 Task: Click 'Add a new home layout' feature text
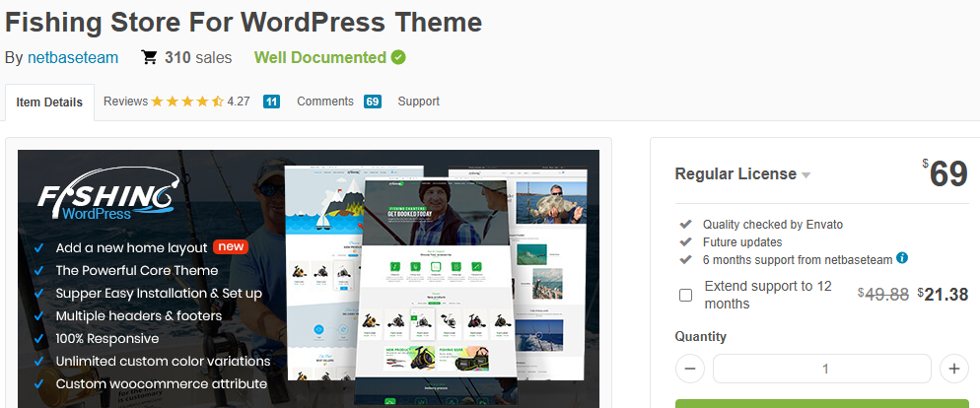coord(131,248)
